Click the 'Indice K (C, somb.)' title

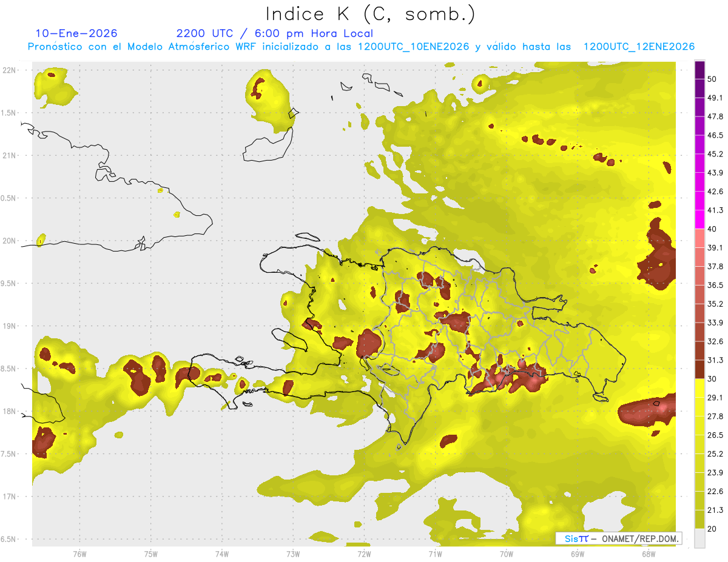coord(371,15)
